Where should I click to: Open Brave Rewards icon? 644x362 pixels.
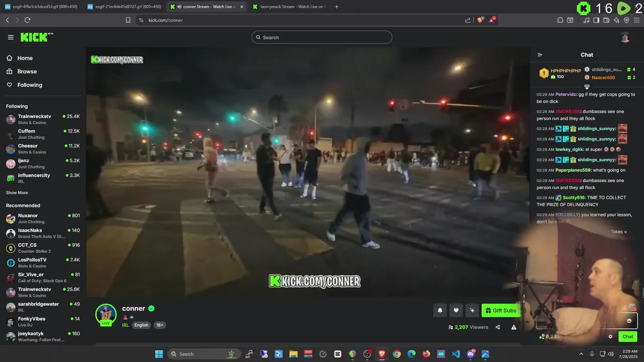pos(493,20)
